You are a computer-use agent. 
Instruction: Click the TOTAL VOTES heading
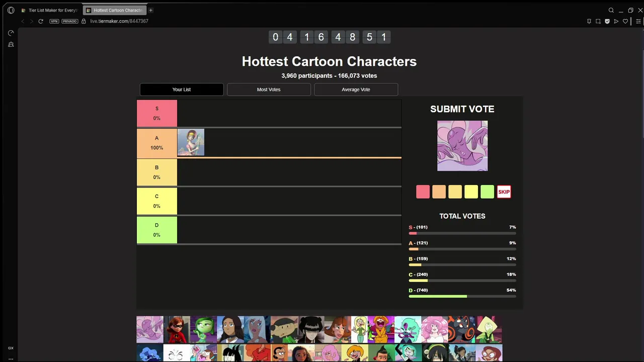tap(462, 216)
